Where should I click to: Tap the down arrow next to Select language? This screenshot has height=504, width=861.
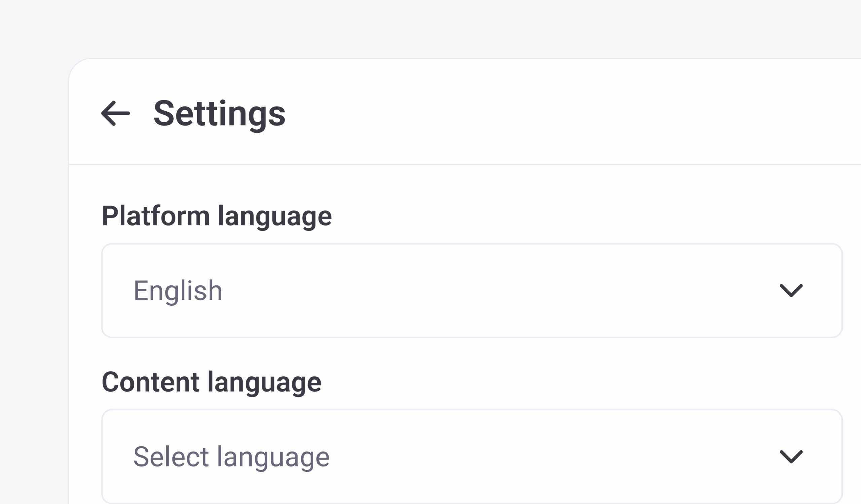point(791,457)
